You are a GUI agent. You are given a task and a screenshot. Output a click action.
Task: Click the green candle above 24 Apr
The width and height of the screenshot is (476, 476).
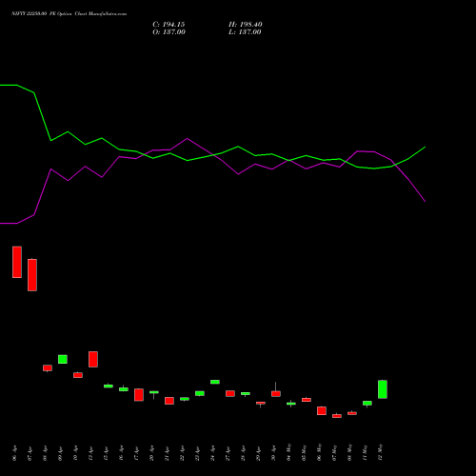(x=215, y=382)
